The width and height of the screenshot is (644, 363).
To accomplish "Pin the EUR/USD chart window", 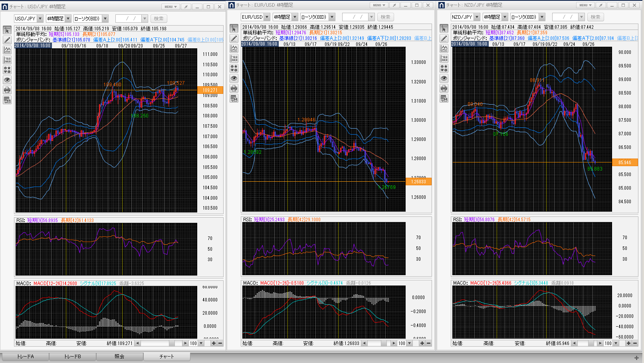I will (394, 5).
